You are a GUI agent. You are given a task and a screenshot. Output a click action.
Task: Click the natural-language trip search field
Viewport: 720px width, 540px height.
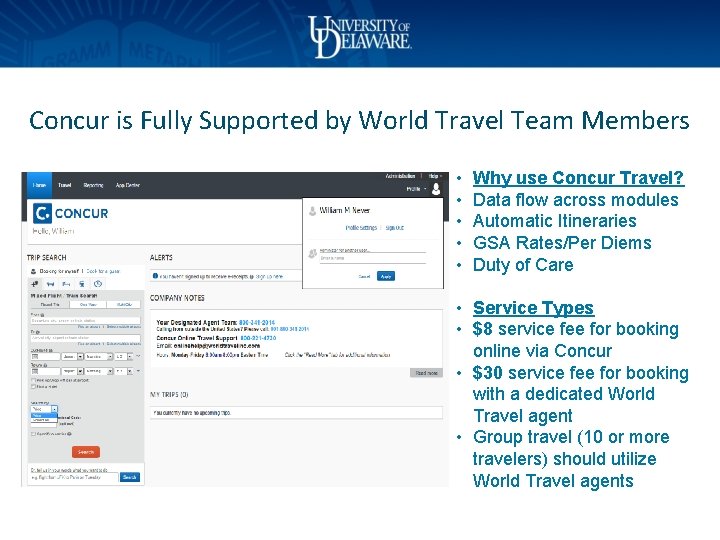tap(73, 478)
